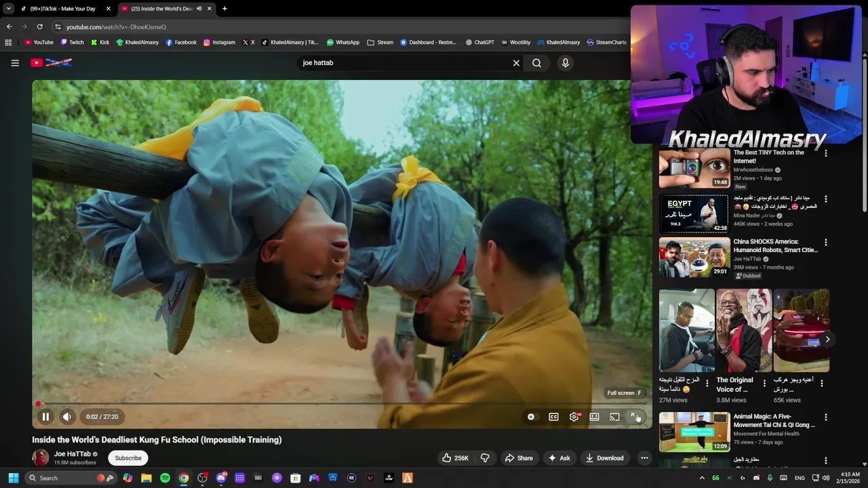Open a new browser tab
This screenshot has height=488, width=868.
coord(224,9)
